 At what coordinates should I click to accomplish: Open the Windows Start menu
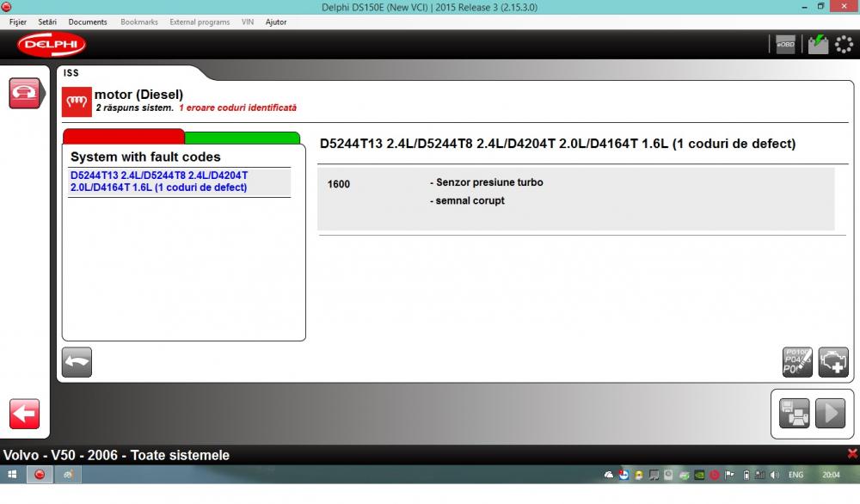point(12,475)
